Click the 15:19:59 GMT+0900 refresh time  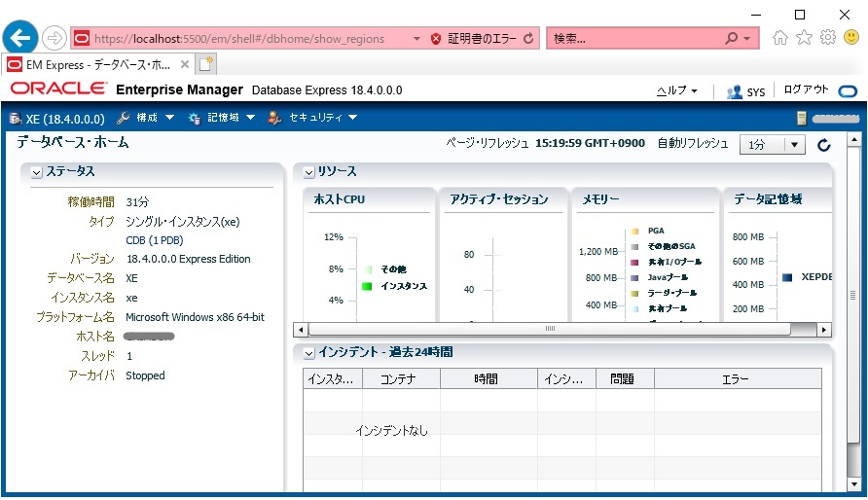click(x=590, y=143)
